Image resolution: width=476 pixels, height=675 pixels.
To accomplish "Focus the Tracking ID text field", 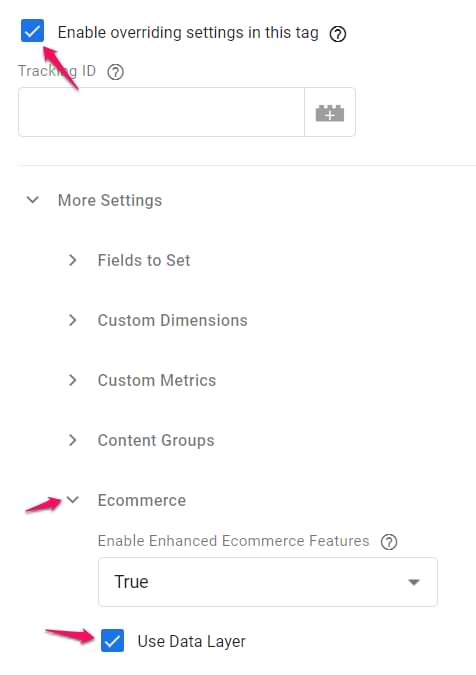I will click(161, 112).
